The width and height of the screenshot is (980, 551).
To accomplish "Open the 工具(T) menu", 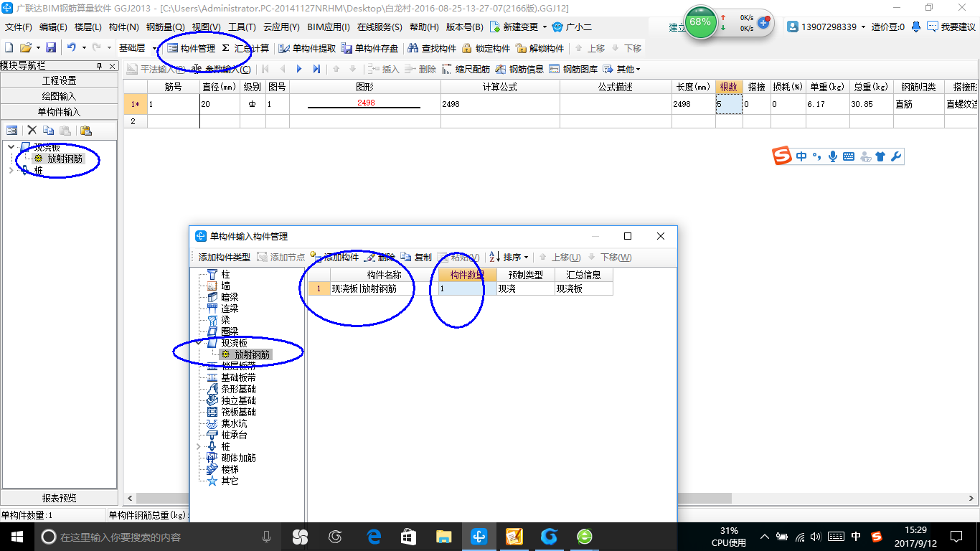I will [x=242, y=27].
